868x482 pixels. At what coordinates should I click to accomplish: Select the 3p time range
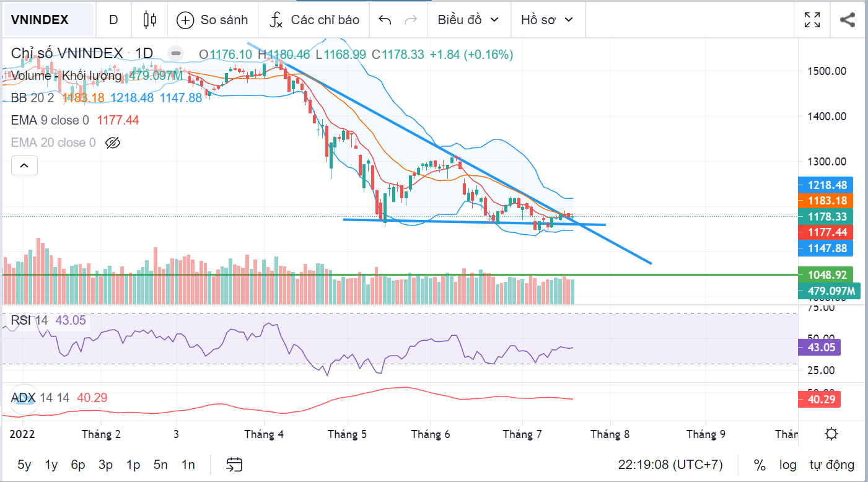[105, 465]
